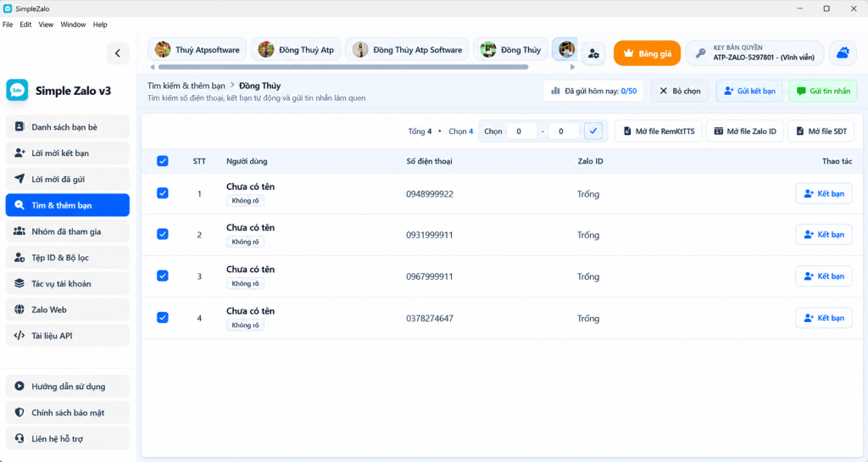
Task: Switch to Đồng Thuỳ Atp account tab
Action: pyautogui.click(x=296, y=50)
